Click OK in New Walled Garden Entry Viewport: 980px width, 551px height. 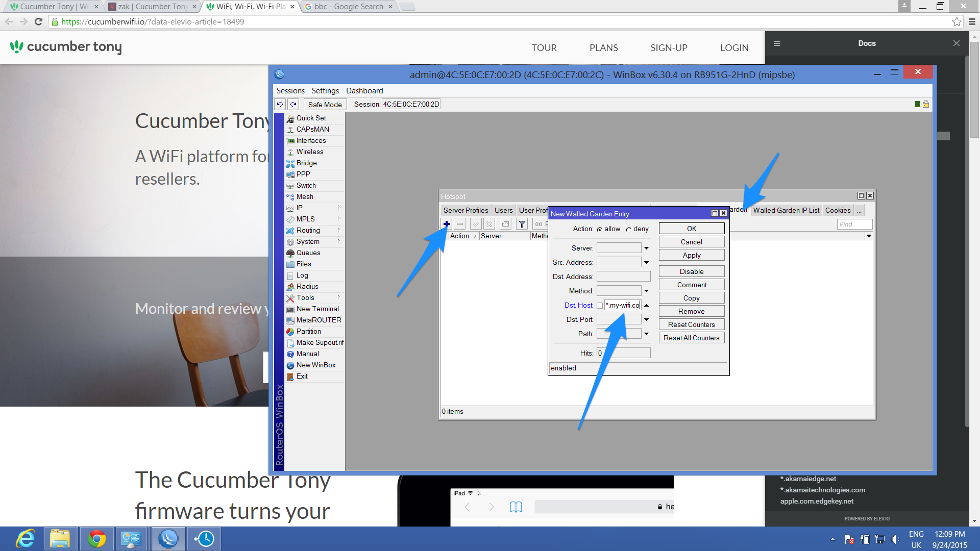tap(692, 229)
